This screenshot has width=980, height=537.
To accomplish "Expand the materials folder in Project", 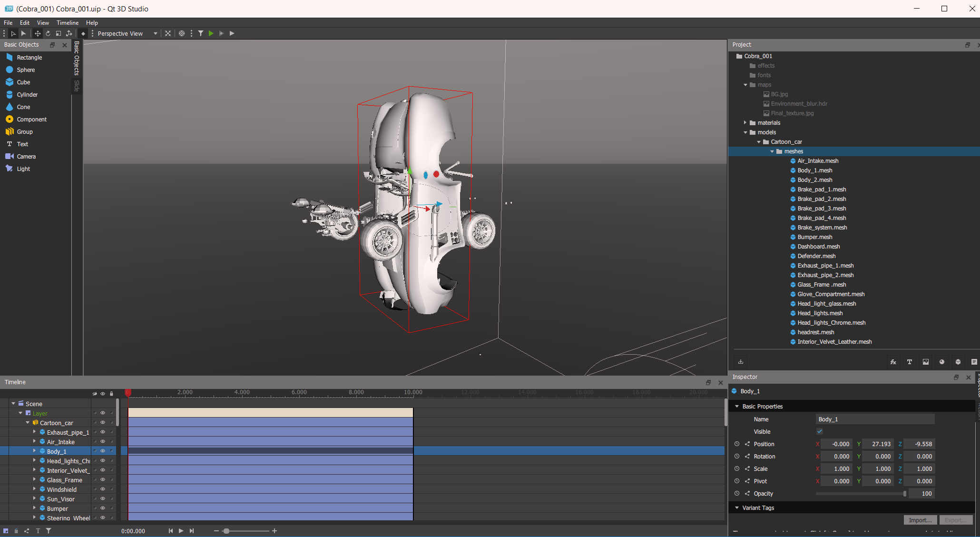I will pyautogui.click(x=745, y=123).
